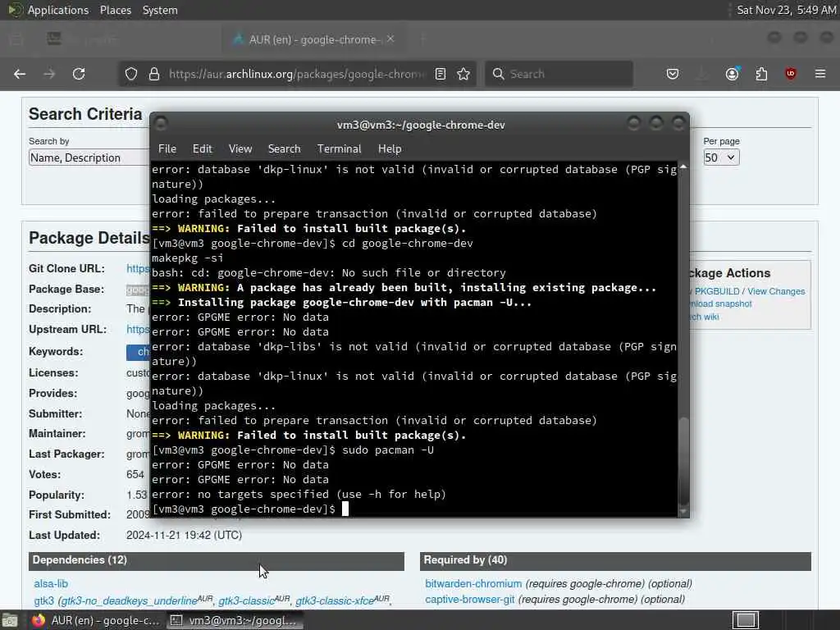Click terminal scrollbar up arrow
The image size is (840, 630).
point(683,167)
